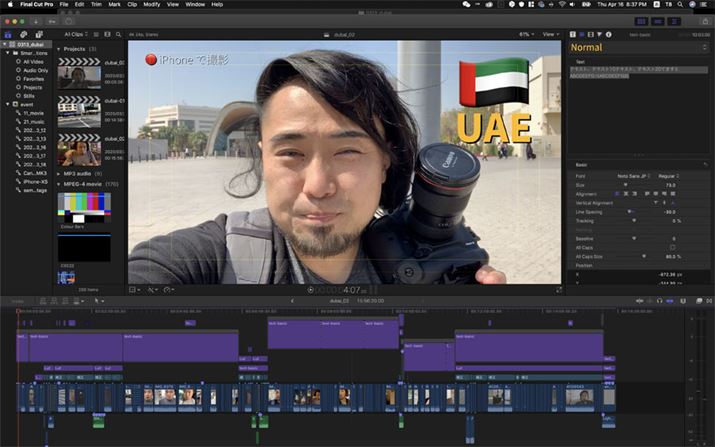Open clip appearance filmstrip options

click(108, 35)
